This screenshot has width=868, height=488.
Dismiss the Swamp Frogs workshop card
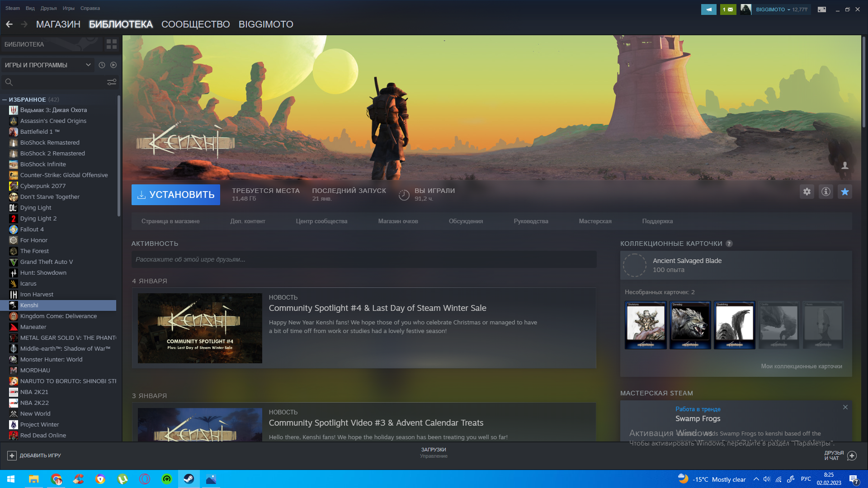[845, 407]
